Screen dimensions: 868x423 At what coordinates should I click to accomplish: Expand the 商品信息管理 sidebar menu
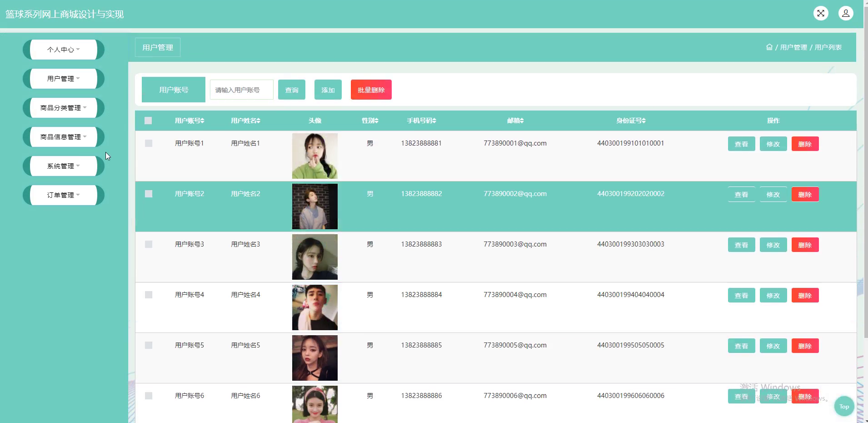64,137
